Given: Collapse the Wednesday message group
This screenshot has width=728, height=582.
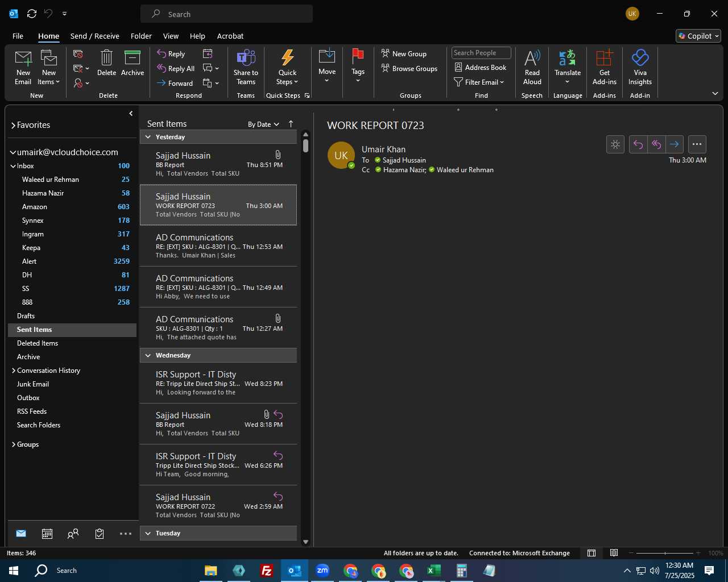Looking at the screenshot, I should (148, 355).
